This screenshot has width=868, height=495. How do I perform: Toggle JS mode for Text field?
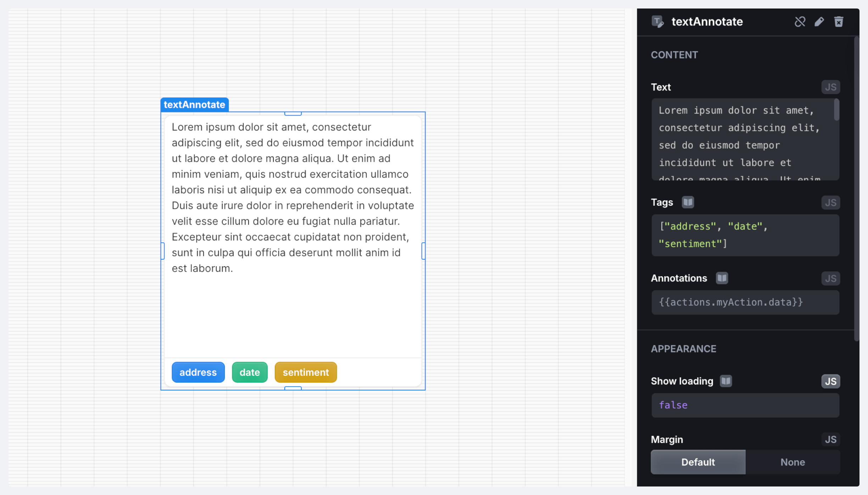click(830, 87)
